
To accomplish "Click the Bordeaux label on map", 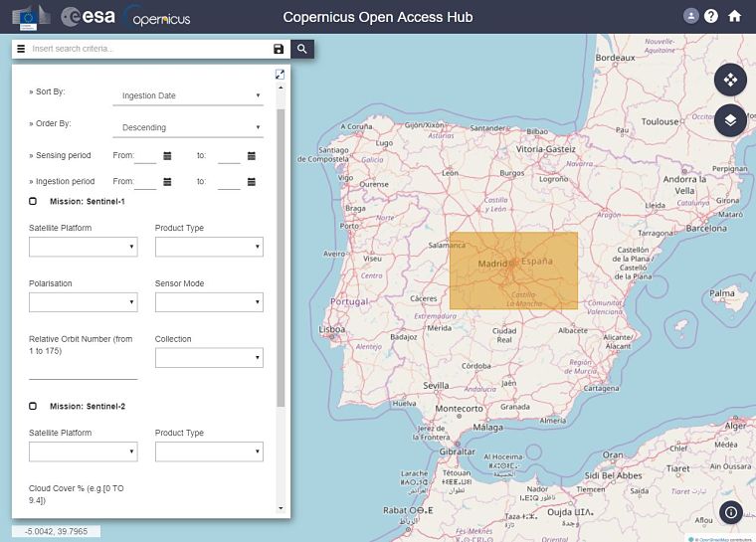I will 615,58.
